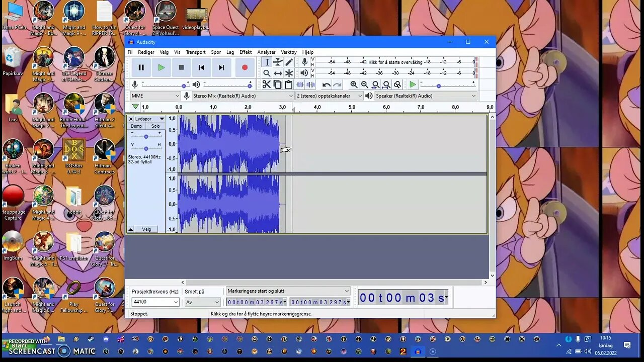Open the Stereo Mix recording device dropdown

coord(243,96)
